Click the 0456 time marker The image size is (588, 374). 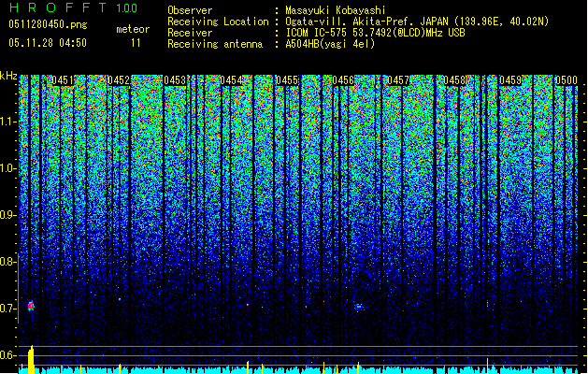pos(343,80)
